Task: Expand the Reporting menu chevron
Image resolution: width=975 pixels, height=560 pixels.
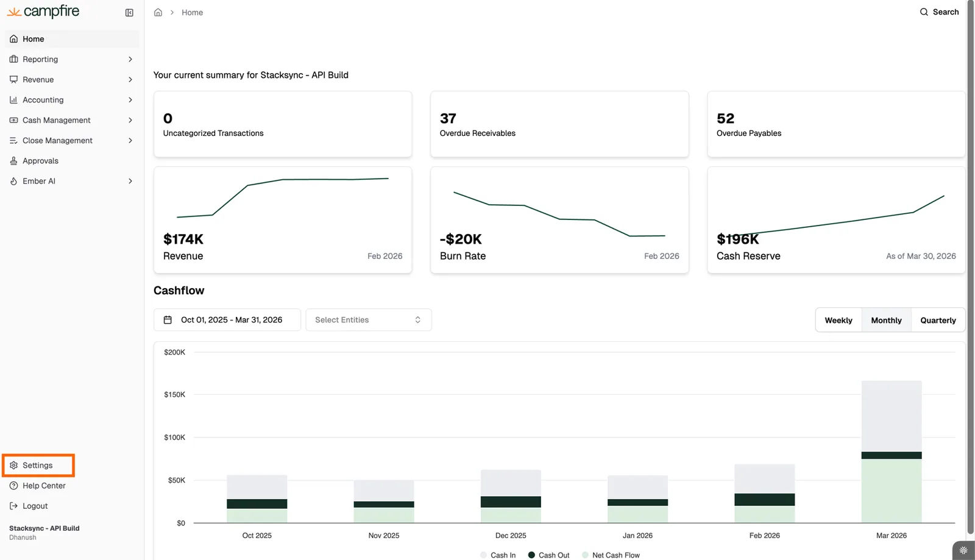Action: [x=130, y=59]
